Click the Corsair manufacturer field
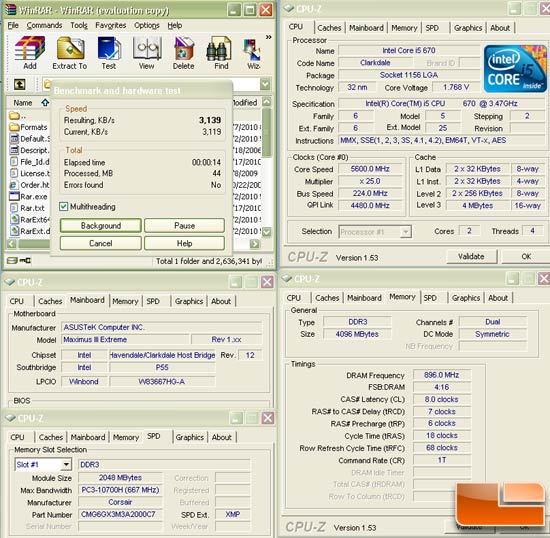The height and width of the screenshot is (538, 550). 120,502
